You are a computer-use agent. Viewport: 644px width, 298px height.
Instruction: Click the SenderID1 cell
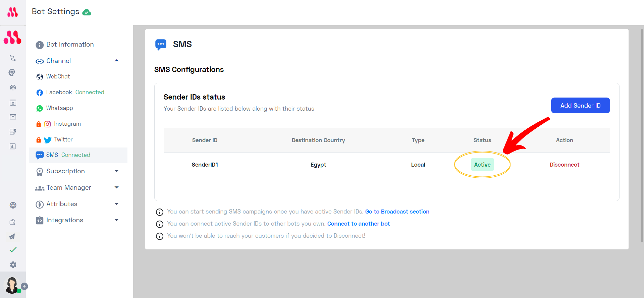[x=205, y=165]
